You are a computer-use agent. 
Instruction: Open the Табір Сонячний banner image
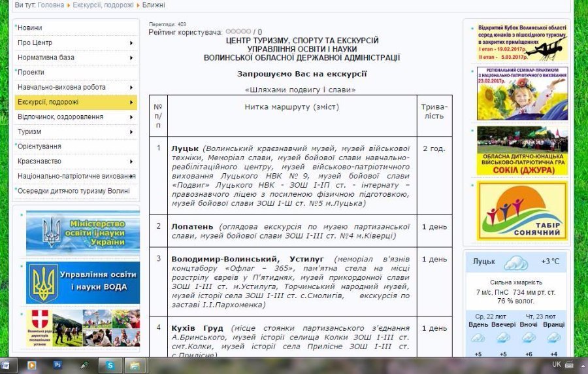tap(522, 211)
